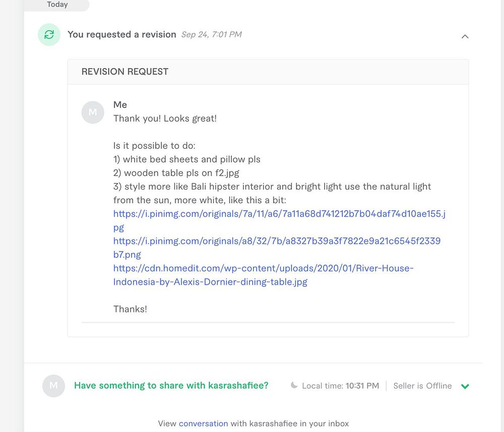Image resolution: width=504 pixels, height=432 pixels.
Task: Expand the green chevron beside Seller is Offline
Action: (x=465, y=387)
